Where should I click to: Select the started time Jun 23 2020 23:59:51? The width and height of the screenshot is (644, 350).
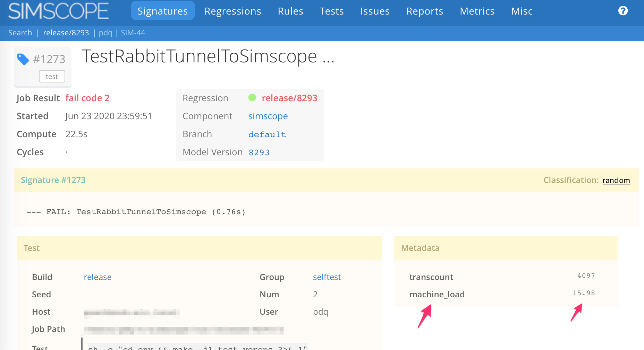109,116
